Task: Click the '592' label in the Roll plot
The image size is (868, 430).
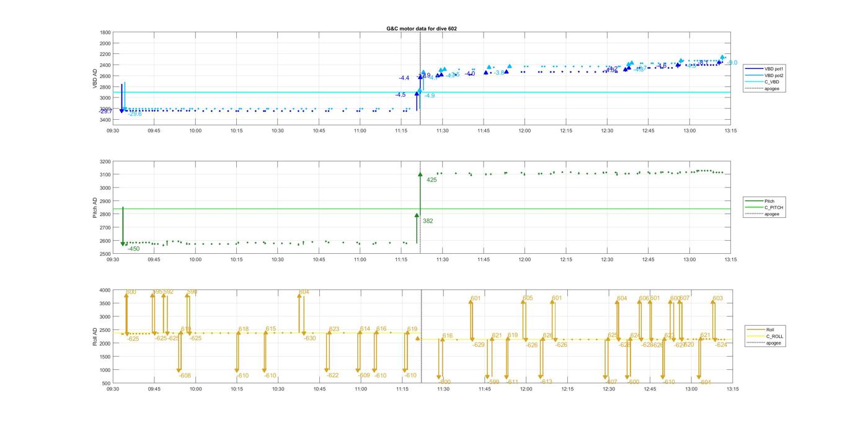Action: click(x=169, y=292)
